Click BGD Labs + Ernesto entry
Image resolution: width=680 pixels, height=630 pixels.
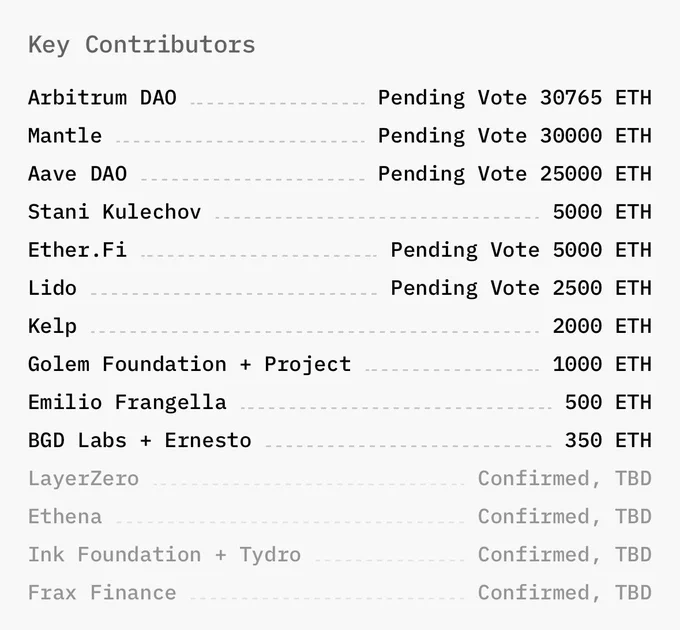pyautogui.click(x=140, y=441)
